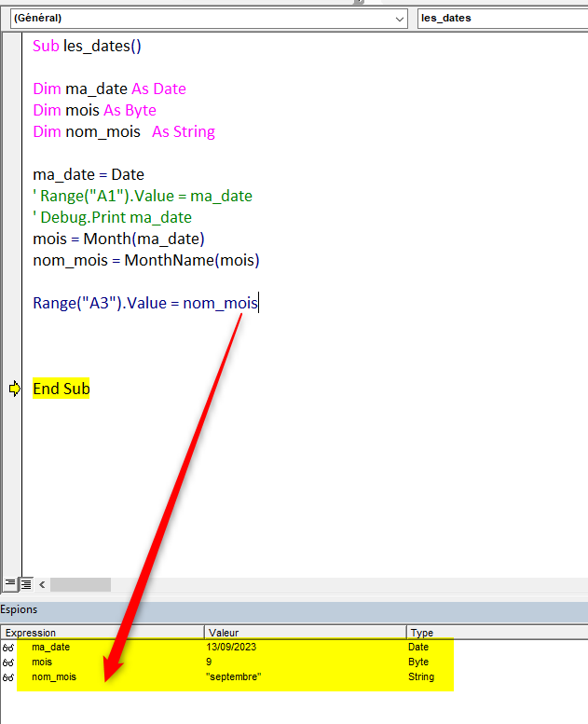Click the line nom_mois = MonthName(mois)

pos(146,260)
